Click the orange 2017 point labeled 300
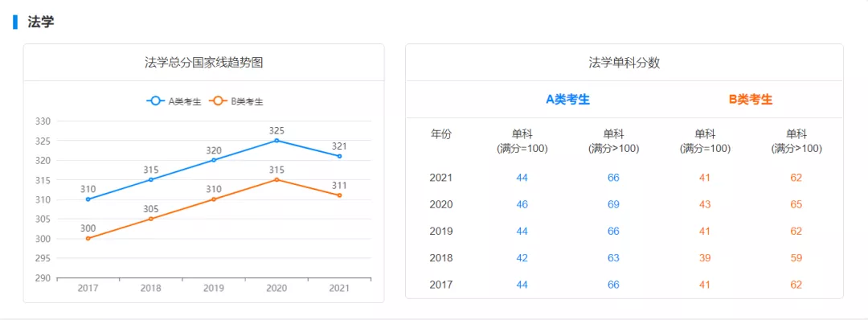Viewport: 868px width, 320px height. tap(88, 238)
